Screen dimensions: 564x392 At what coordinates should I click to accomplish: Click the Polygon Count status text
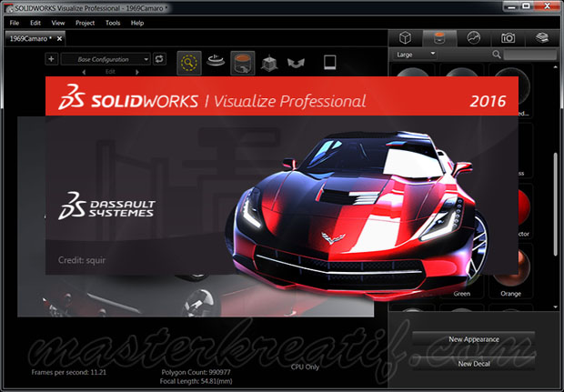tap(196, 372)
